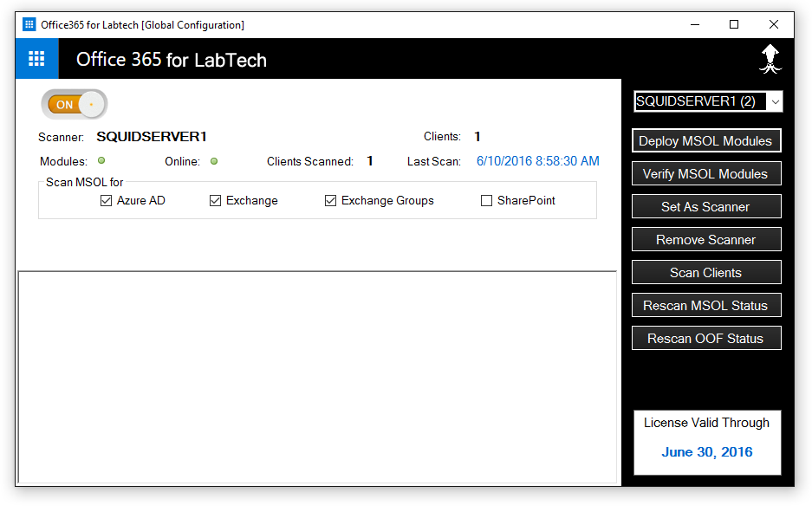Open the apps grid icon beside the title
Screen dimensions: 812x512
36,59
